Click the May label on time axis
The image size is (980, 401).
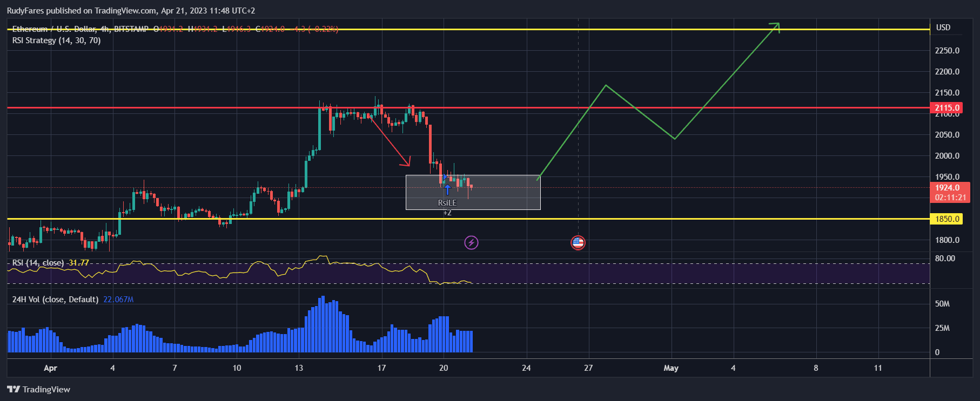670,368
